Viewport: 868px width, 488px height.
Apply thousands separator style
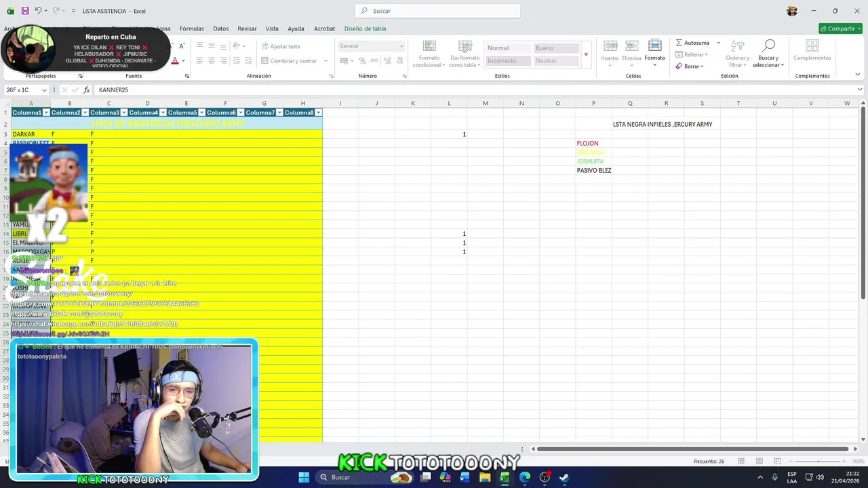[374, 61]
